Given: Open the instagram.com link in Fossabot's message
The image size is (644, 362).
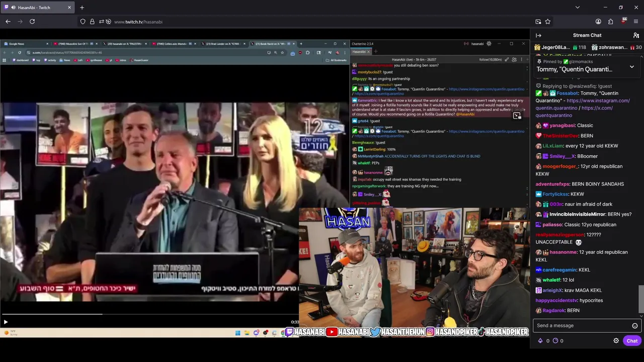Looking at the screenshot, I should (x=583, y=104).
